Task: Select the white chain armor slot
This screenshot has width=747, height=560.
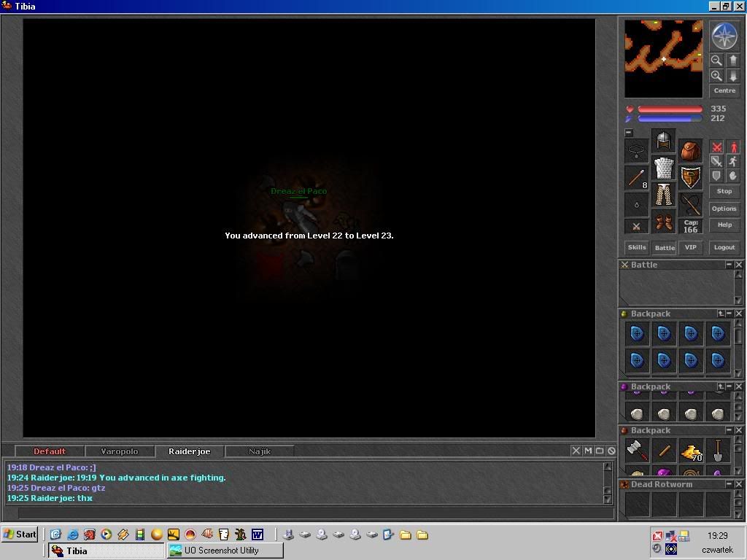Action: tap(664, 168)
